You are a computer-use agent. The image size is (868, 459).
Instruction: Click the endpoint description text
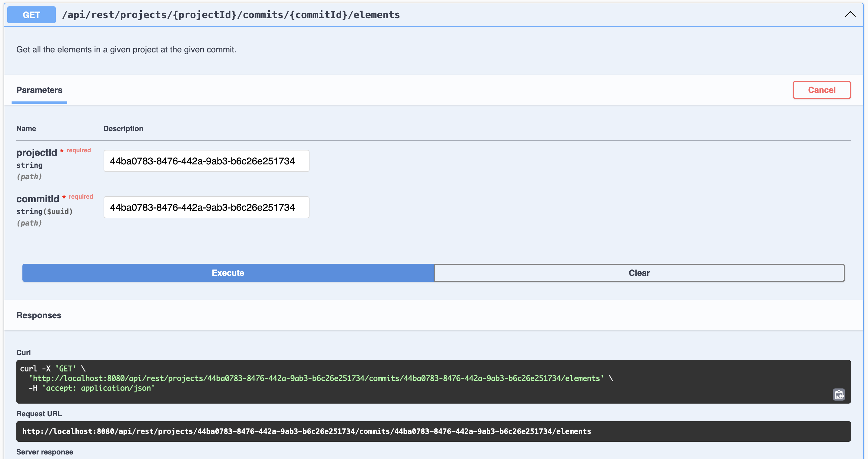pos(126,50)
